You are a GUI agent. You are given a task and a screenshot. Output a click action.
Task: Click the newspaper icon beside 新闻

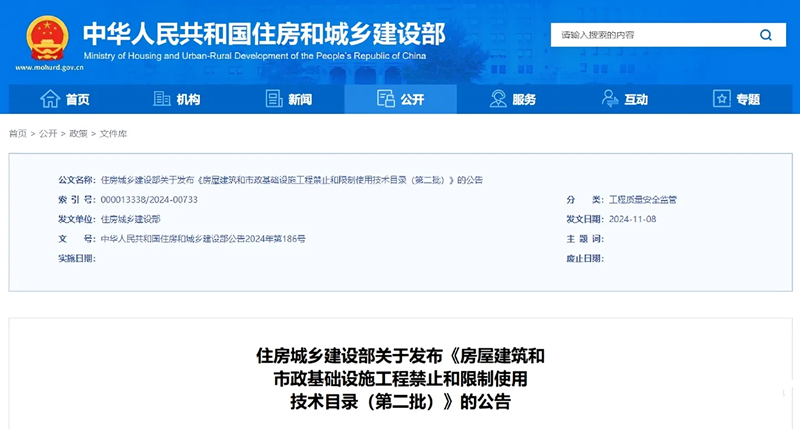(274, 99)
